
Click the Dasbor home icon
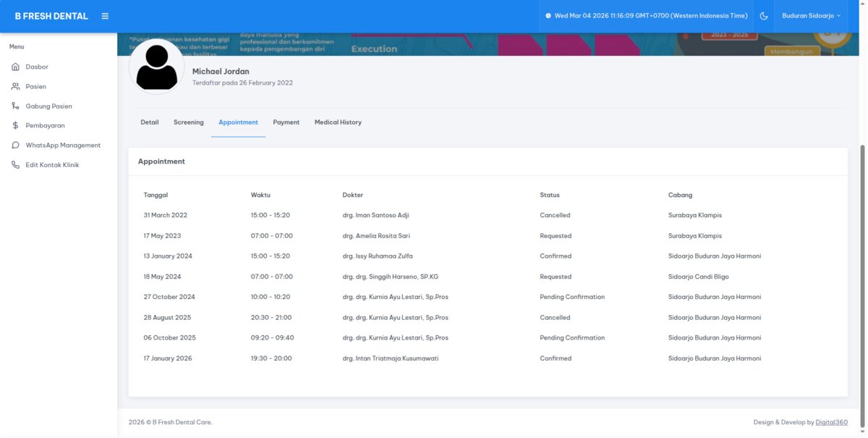click(x=16, y=67)
